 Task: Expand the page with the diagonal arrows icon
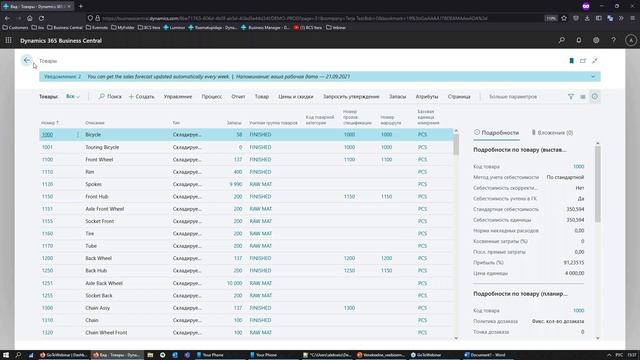tap(595, 61)
